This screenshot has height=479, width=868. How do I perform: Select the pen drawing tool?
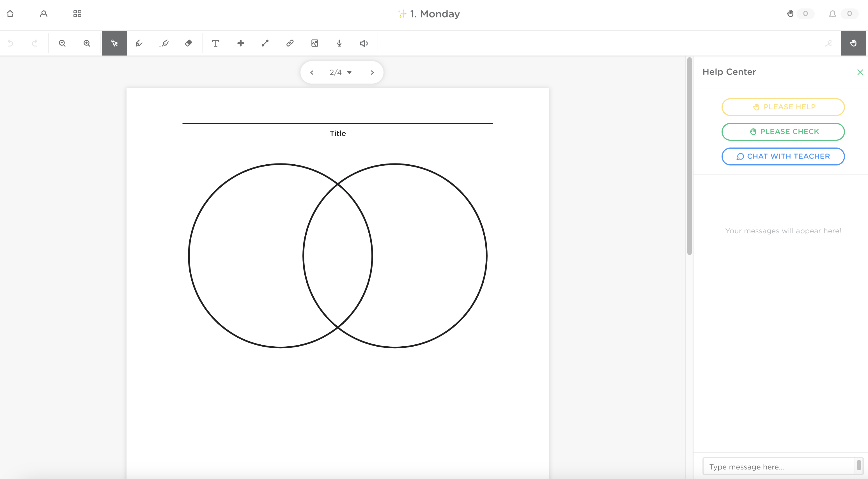click(x=139, y=43)
